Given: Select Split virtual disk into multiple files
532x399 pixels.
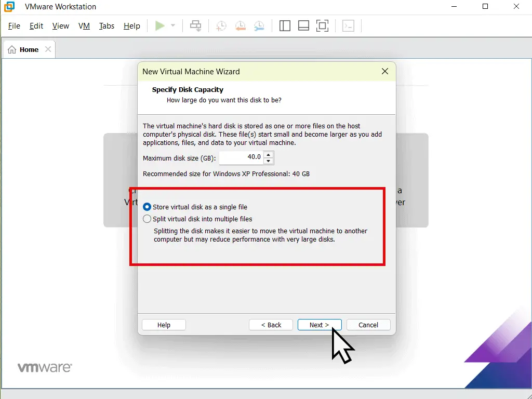Looking at the screenshot, I should point(198,219).
